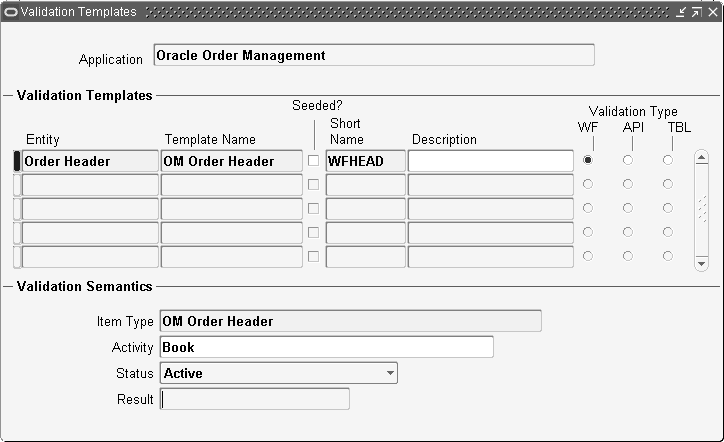Select the record indicator of first row

(17, 161)
